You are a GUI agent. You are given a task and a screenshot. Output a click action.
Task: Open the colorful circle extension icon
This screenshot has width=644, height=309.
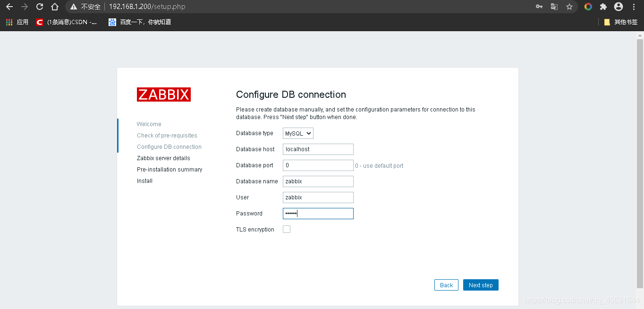pos(588,7)
